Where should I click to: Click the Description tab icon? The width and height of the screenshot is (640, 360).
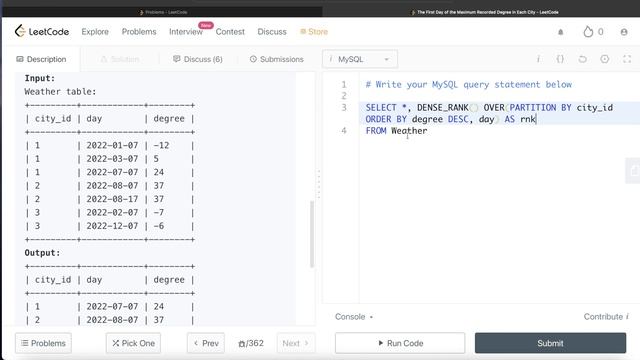tap(20, 59)
